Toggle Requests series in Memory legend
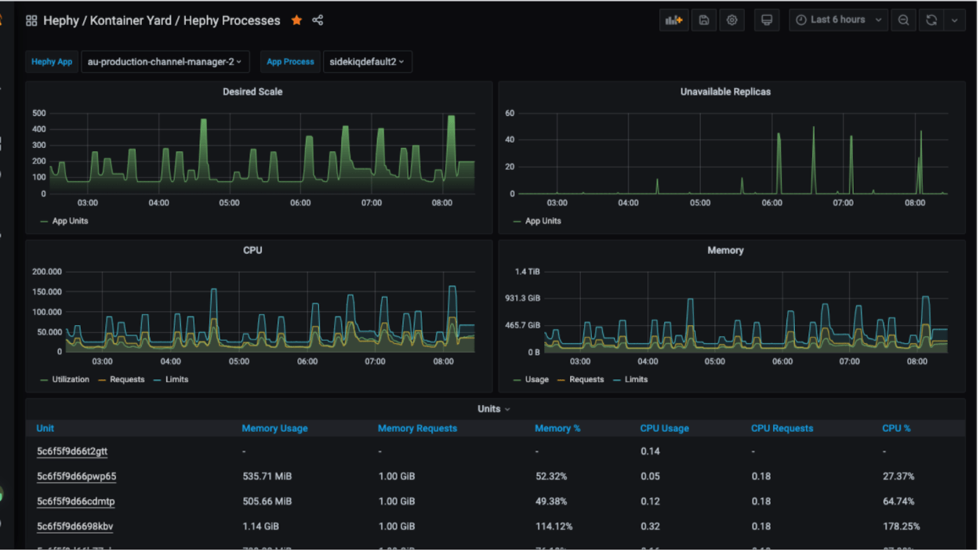The height and width of the screenshot is (550, 980). (586, 379)
